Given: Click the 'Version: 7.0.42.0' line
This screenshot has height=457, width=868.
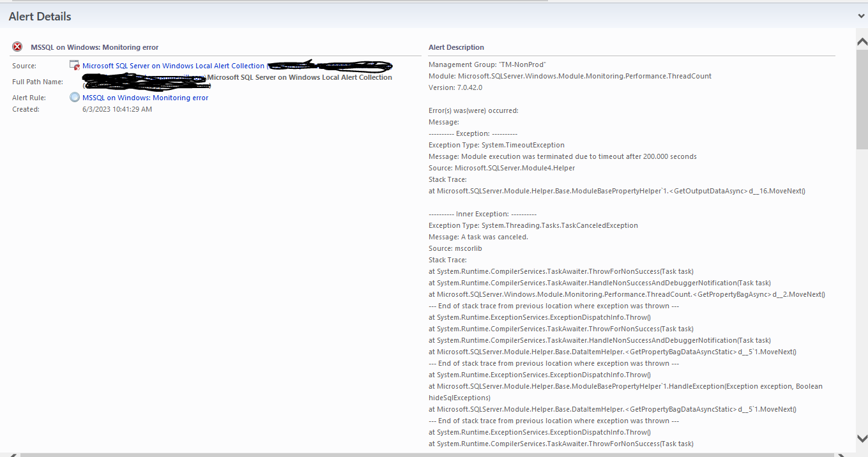Looking at the screenshot, I should click(x=455, y=87).
